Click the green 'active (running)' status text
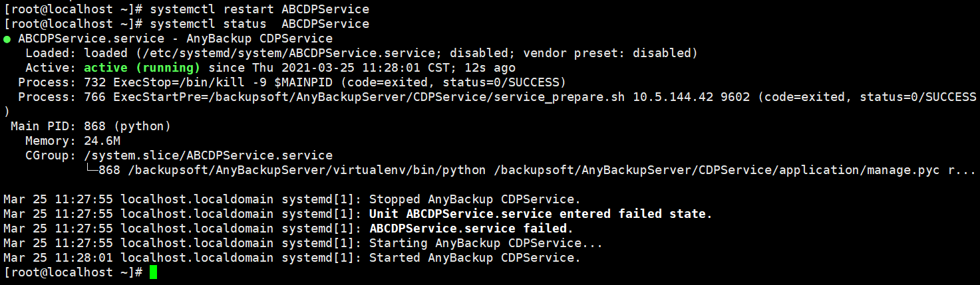 point(142,68)
